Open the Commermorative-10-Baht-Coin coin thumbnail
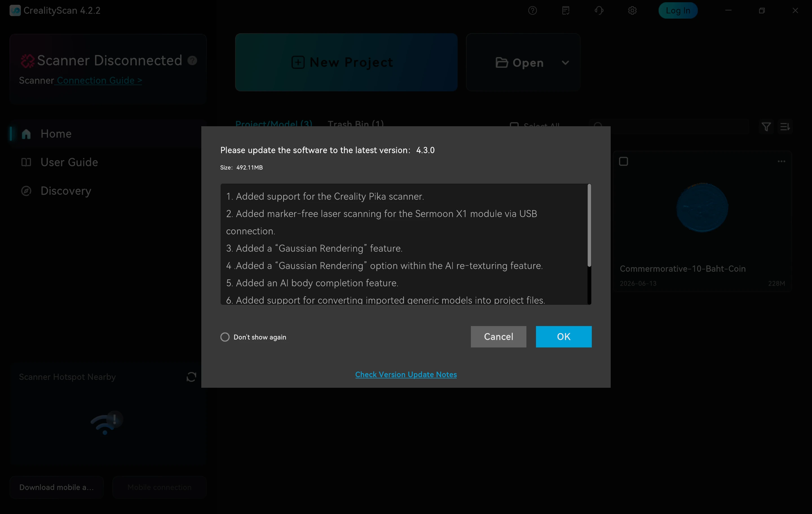 702,208
